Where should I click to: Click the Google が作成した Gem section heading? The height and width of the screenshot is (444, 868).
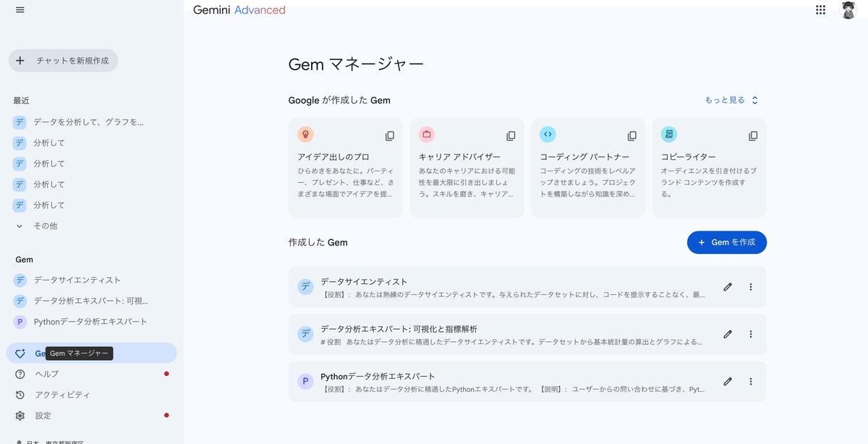[x=339, y=101]
